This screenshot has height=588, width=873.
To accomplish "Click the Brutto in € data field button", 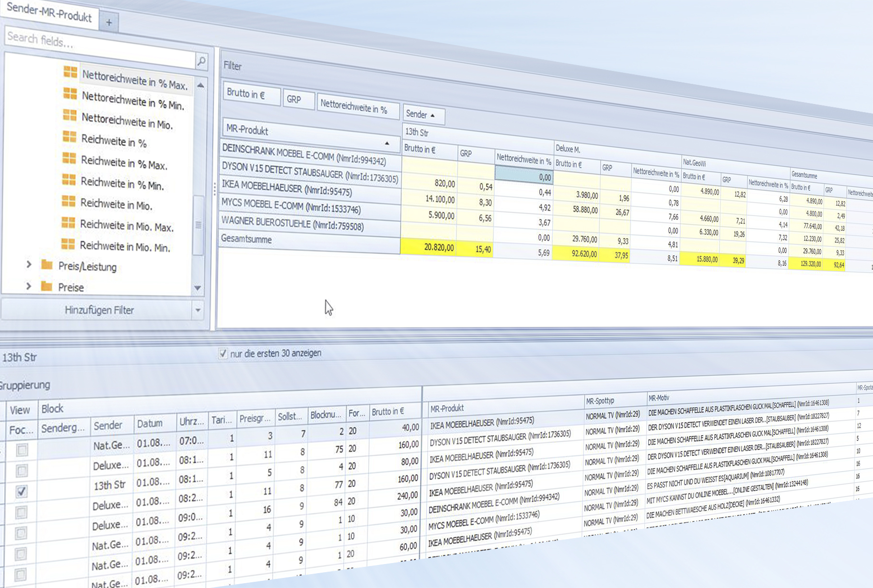I will coord(251,94).
